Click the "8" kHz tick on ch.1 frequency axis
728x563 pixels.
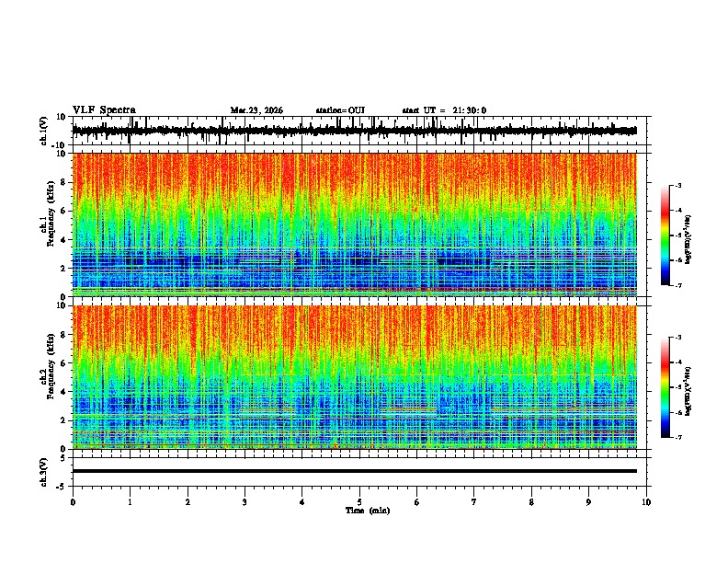[64, 182]
